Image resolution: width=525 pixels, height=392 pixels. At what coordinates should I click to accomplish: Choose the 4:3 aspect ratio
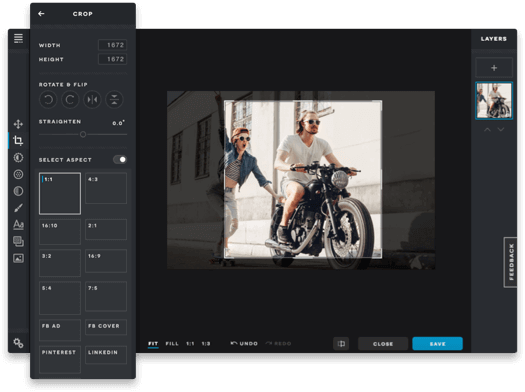pyautogui.click(x=106, y=188)
